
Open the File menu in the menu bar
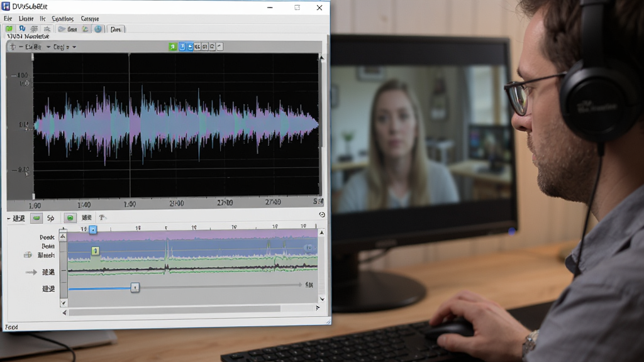[8, 18]
